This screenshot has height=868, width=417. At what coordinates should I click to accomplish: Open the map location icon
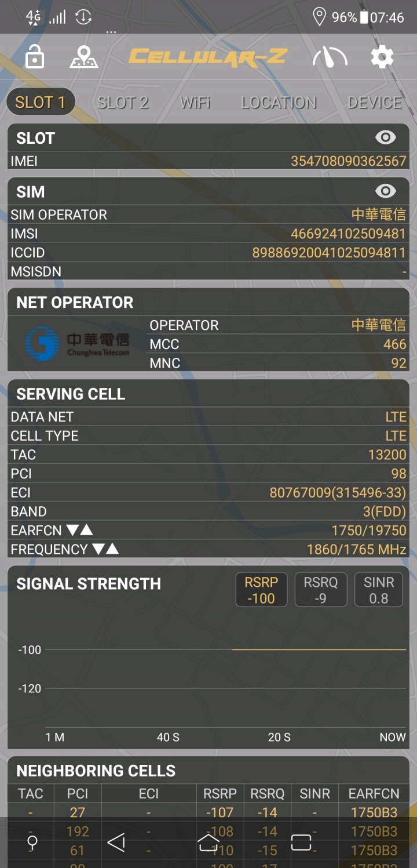tap(84, 57)
